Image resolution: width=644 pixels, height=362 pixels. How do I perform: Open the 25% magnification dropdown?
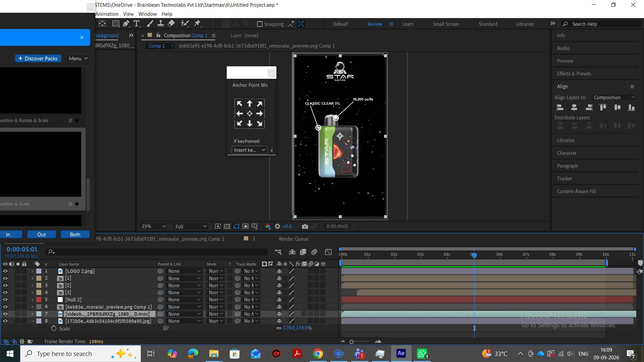click(154, 226)
